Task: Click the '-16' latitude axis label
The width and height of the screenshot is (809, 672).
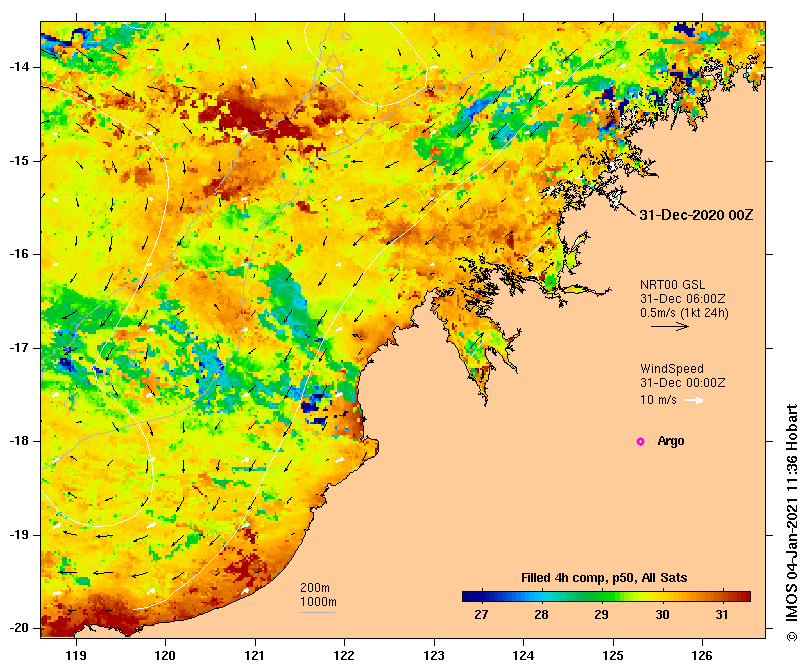Action: coord(19,254)
